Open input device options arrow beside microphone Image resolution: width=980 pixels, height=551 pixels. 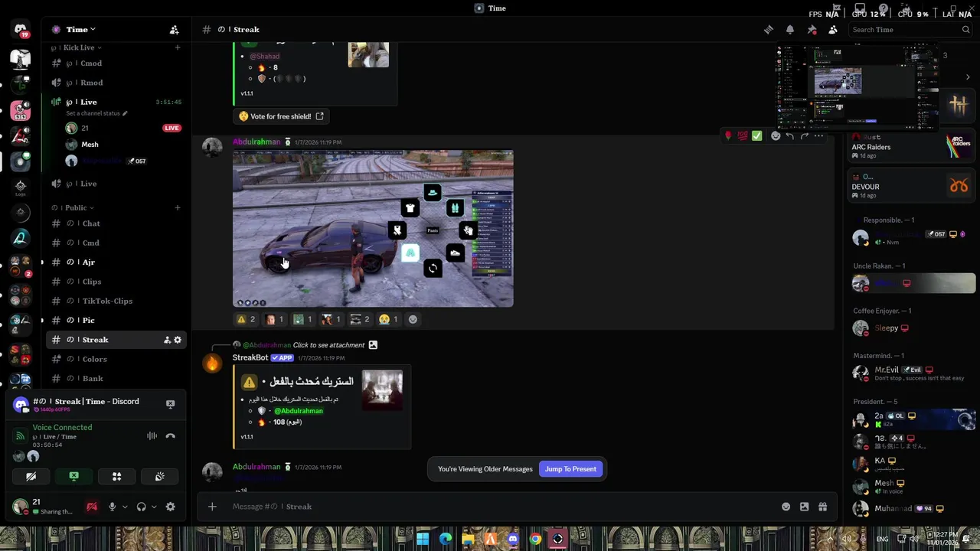point(125,507)
